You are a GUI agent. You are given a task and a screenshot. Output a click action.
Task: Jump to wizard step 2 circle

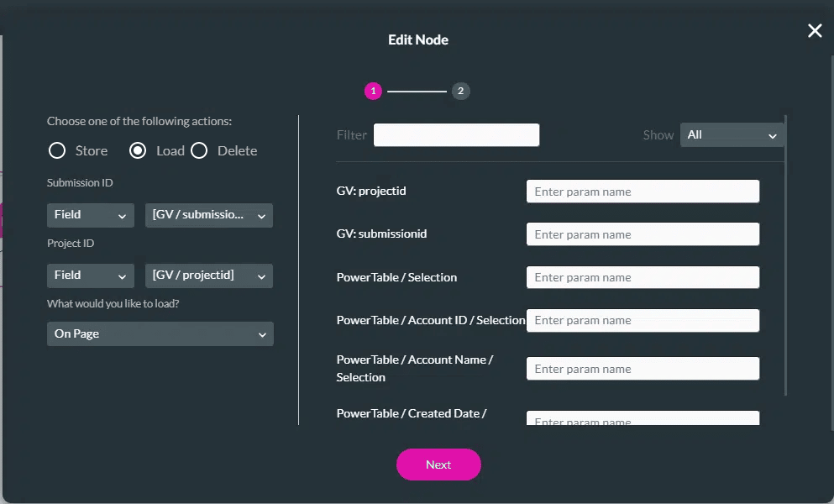pyautogui.click(x=460, y=92)
